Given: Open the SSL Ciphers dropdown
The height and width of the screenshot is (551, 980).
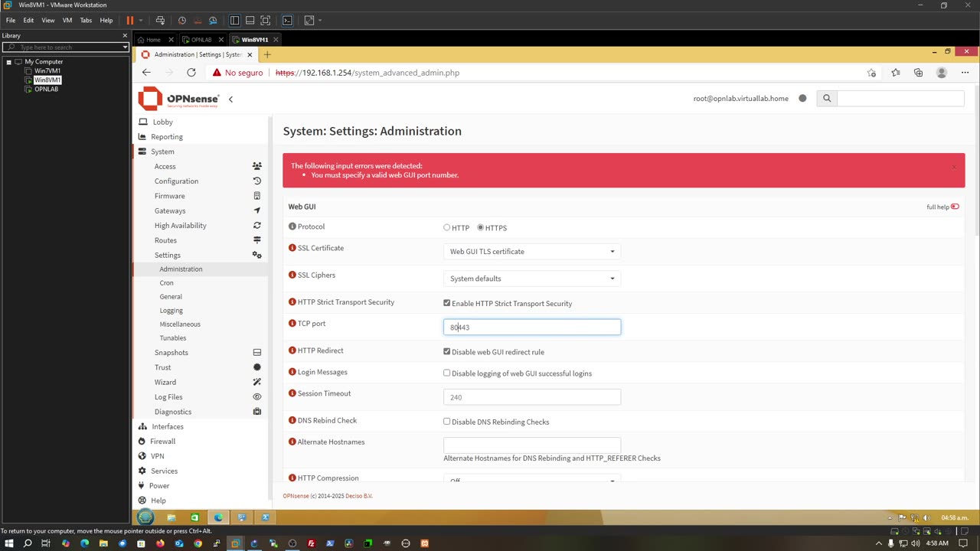Looking at the screenshot, I should click(532, 279).
